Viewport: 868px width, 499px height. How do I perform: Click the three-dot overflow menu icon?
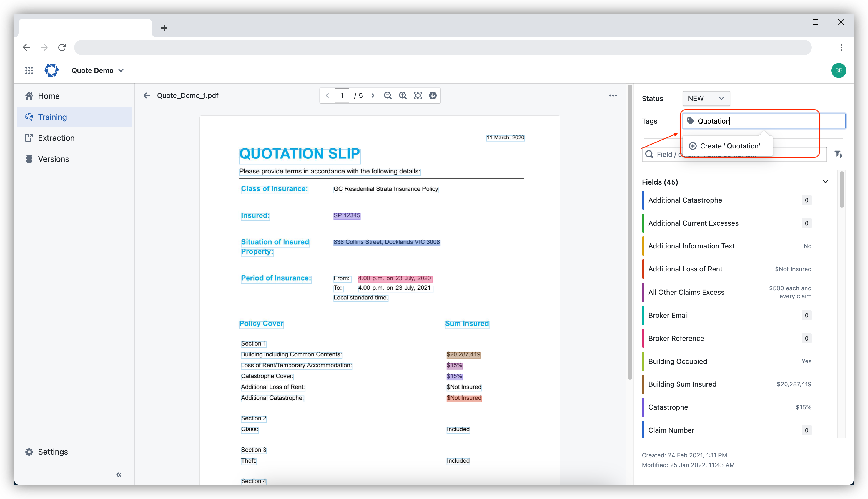[613, 95]
